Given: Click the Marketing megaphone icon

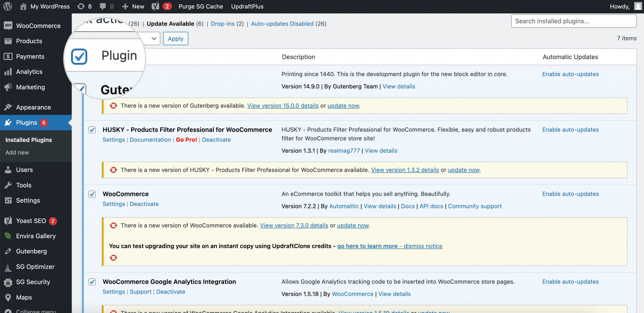Looking at the screenshot, I should [x=8, y=87].
